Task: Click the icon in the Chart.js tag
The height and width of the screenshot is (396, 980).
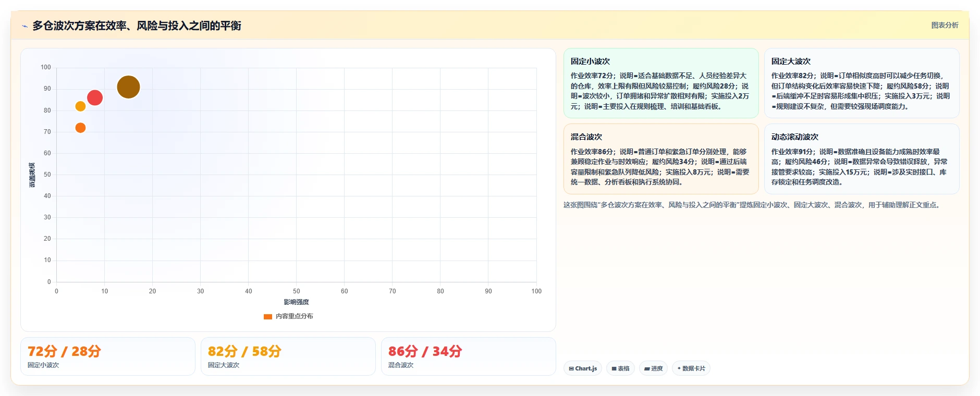Action: coord(571,368)
